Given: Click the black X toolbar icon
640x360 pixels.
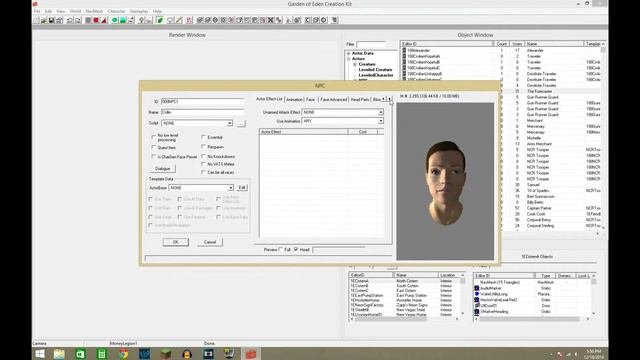Looking at the screenshot, I should pyautogui.click(x=271, y=20).
